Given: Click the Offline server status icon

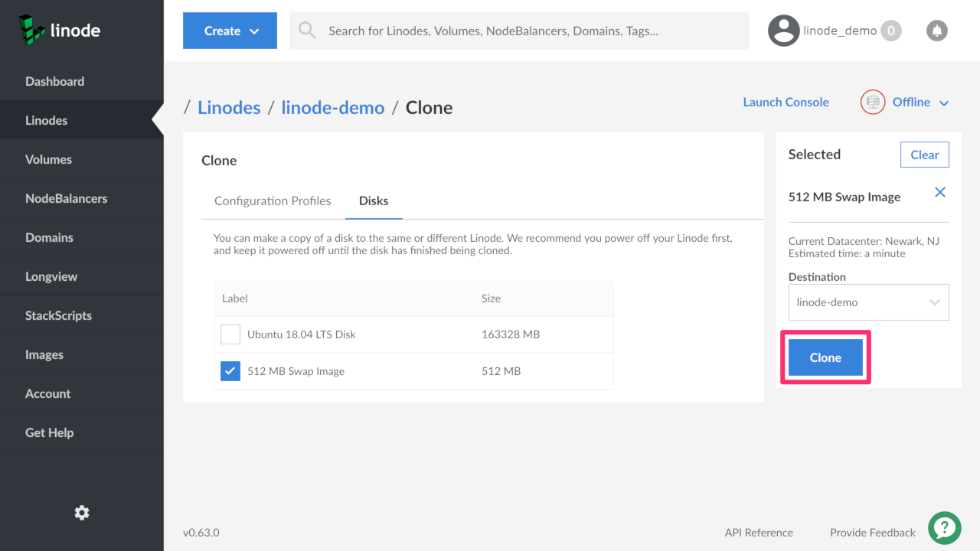Looking at the screenshot, I should click(x=873, y=102).
